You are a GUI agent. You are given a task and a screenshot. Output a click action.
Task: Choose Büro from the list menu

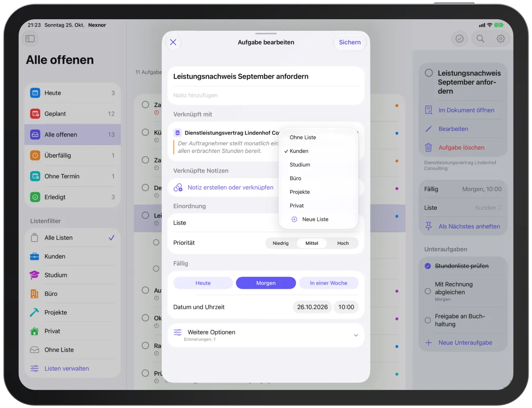318,178
